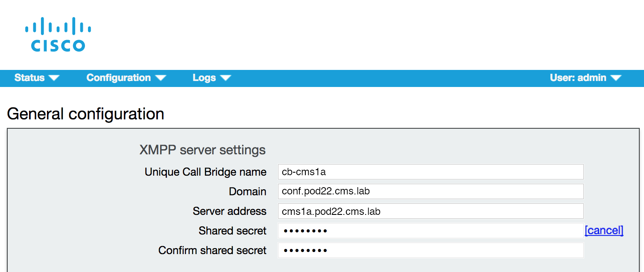Click the Cisco logo
This screenshot has height=272, width=644.
pos(58,35)
